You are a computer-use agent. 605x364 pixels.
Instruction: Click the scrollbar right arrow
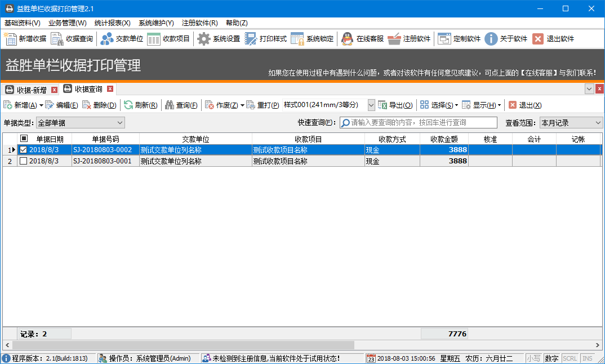click(x=597, y=345)
